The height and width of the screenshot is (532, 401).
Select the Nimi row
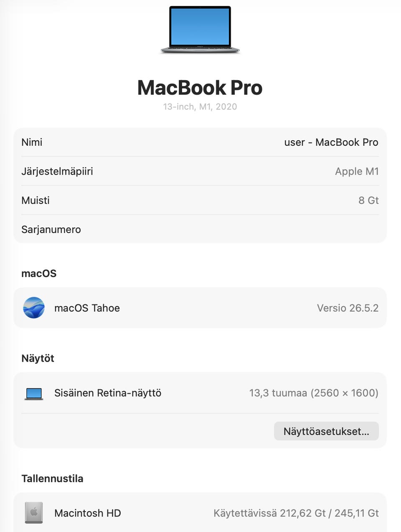click(200, 142)
